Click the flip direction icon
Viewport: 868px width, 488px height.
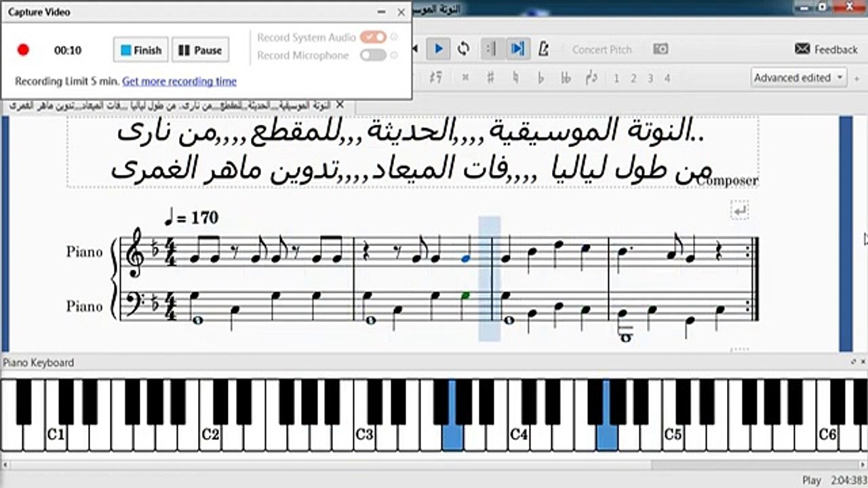591,78
